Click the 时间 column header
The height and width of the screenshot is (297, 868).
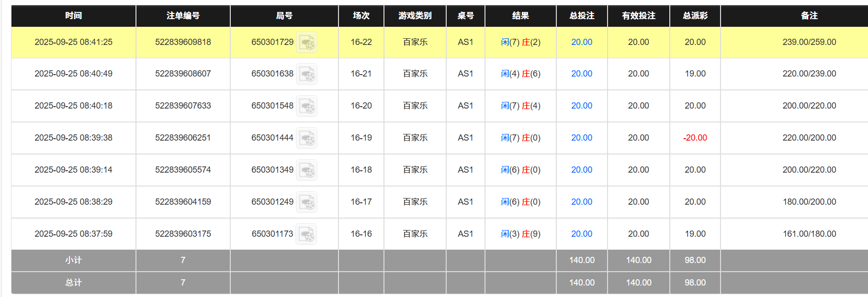(73, 16)
